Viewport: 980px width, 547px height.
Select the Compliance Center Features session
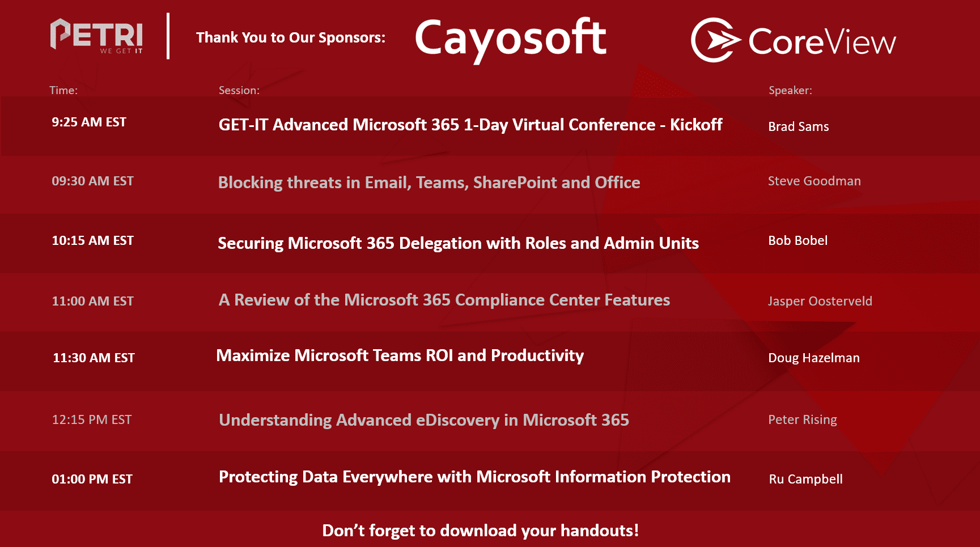444,300
